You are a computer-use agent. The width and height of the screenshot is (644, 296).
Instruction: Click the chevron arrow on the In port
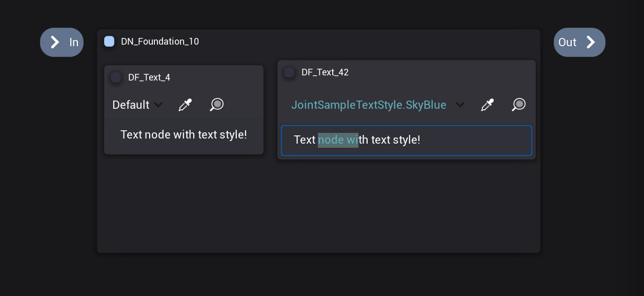(55, 42)
